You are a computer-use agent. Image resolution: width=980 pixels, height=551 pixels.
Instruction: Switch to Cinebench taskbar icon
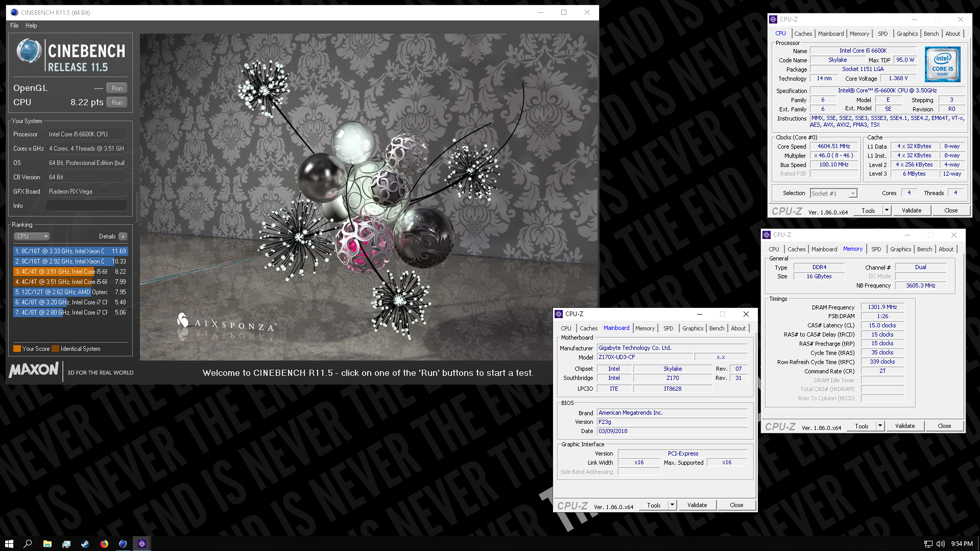point(123,544)
